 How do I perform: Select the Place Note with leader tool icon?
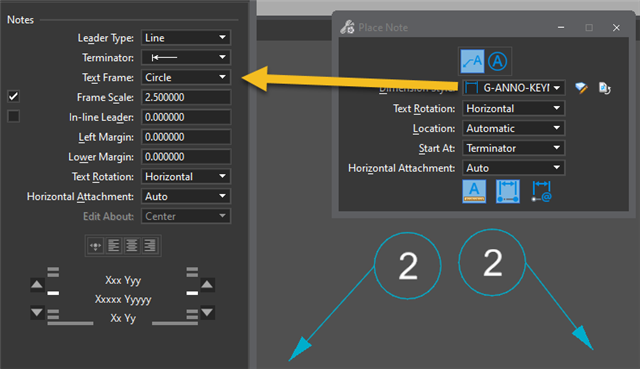click(472, 61)
